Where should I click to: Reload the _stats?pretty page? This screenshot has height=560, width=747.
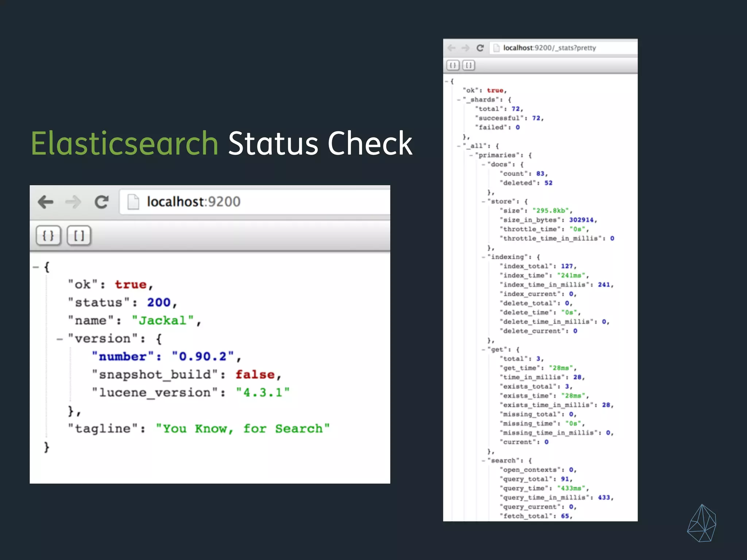(480, 48)
